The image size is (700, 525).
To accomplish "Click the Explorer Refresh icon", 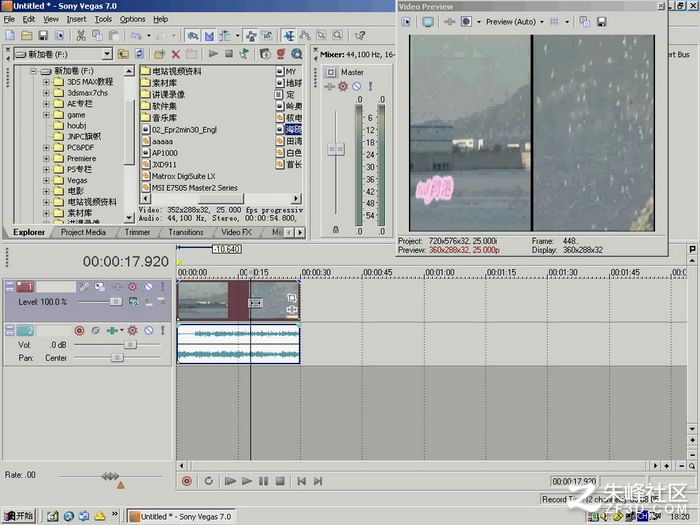I will point(139,54).
